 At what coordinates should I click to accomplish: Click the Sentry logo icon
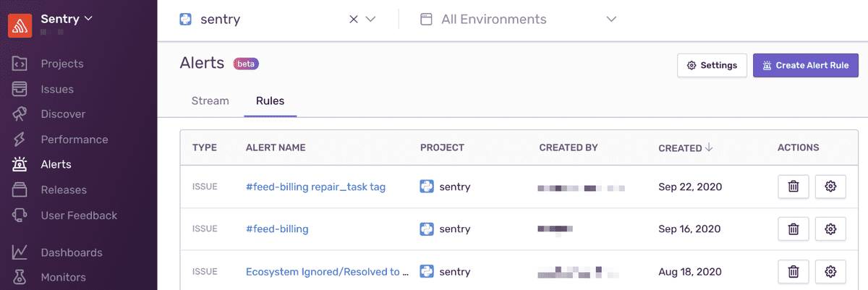tap(20, 25)
